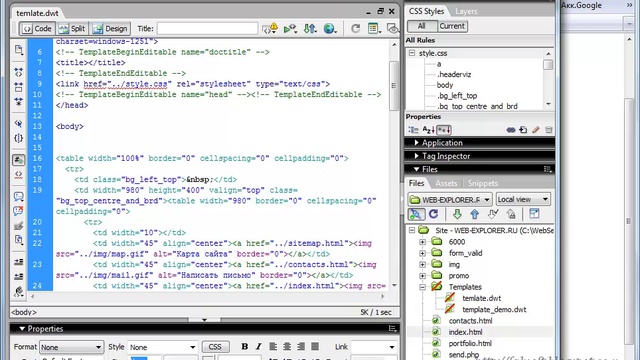Click the Refresh design view icon
This screenshot has width=640, height=360.
[356, 29]
